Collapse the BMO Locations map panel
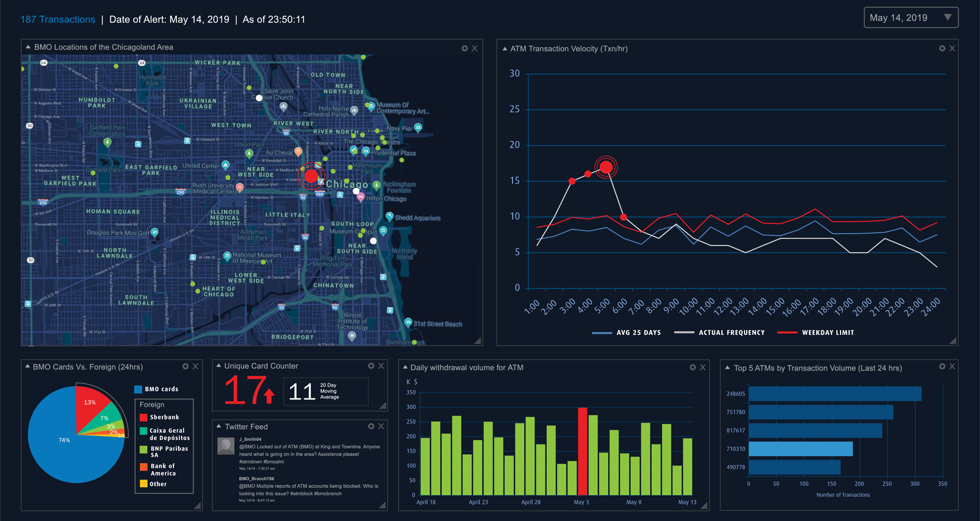980x521 pixels. 28,48
